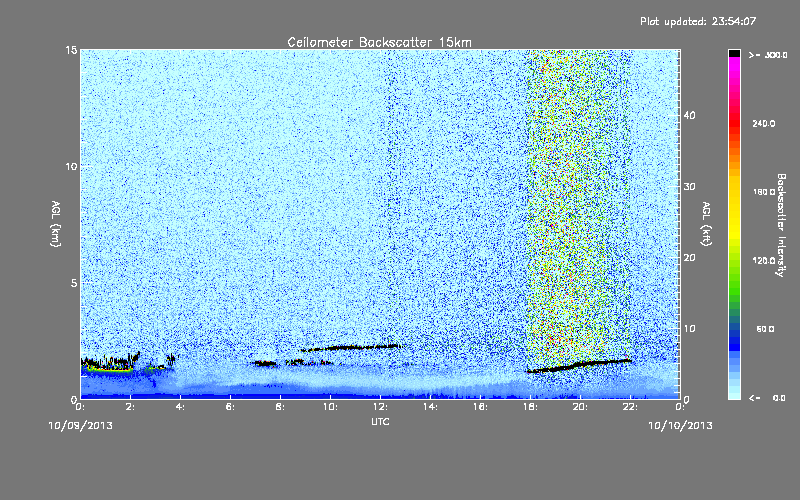The image size is (800, 500).
Task: Click the yellow-green cloud base before 2:
Action: pos(110,369)
